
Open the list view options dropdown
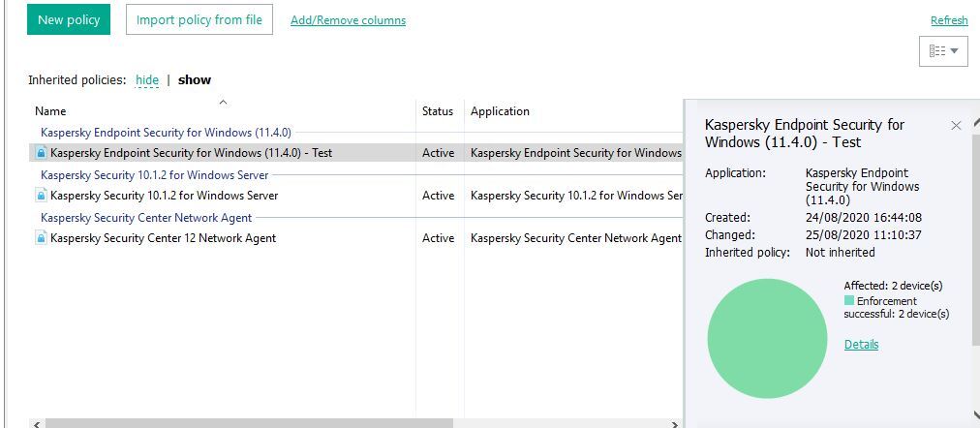point(943,51)
